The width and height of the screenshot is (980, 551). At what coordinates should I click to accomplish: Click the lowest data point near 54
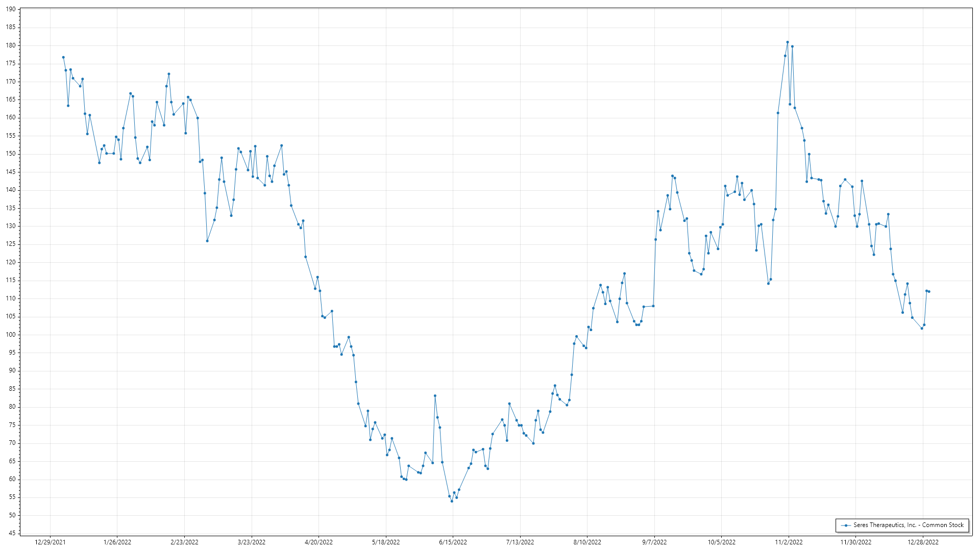tap(452, 501)
